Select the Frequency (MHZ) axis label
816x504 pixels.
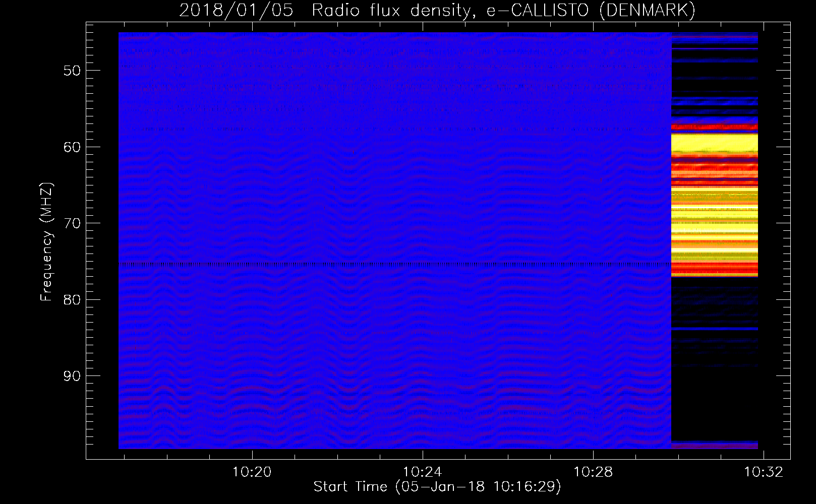click(x=46, y=242)
